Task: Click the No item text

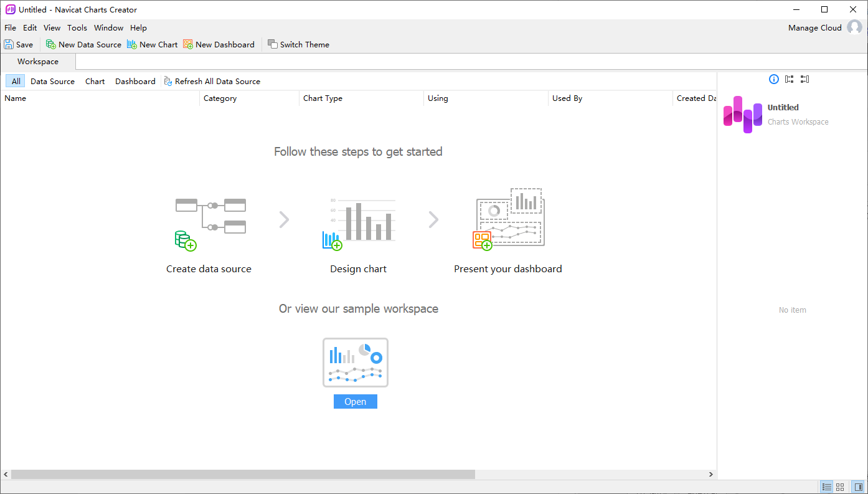Action: pyautogui.click(x=792, y=310)
